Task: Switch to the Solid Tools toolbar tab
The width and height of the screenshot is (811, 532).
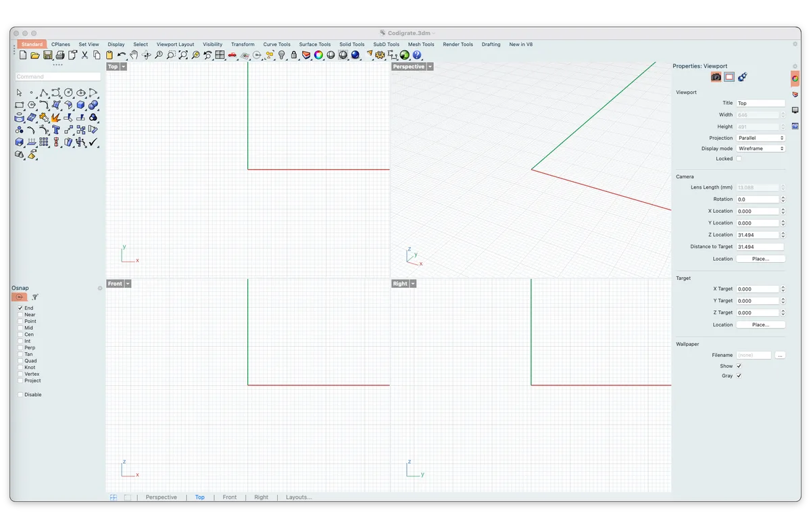Action: click(x=352, y=45)
